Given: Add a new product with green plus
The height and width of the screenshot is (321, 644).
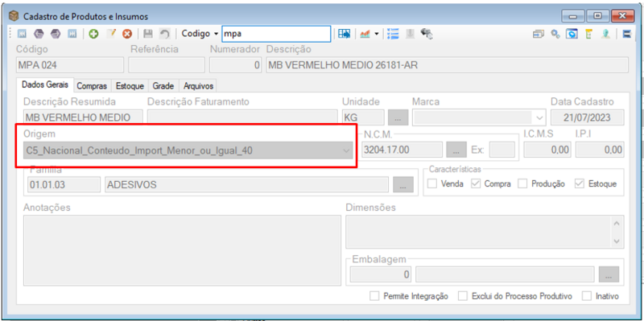Looking at the screenshot, I should coord(93,34).
